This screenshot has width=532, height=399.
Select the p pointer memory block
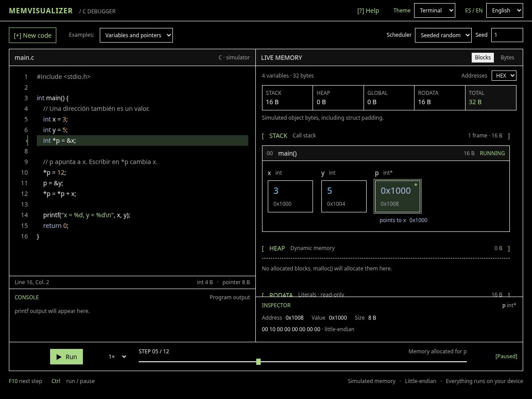coord(398,196)
